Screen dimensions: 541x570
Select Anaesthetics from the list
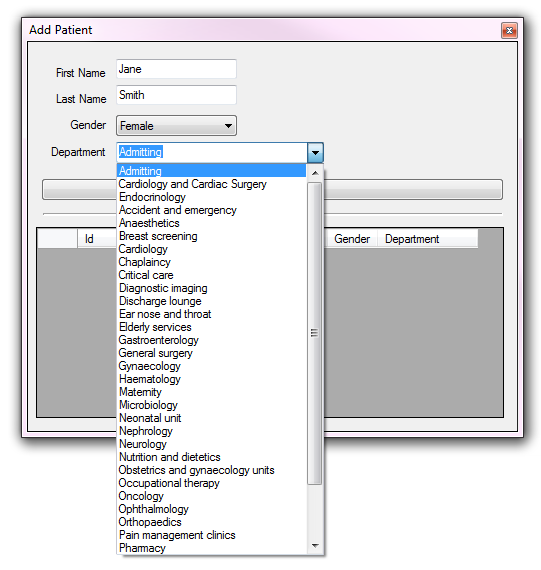pyautogui.click(x=211, y=223)
